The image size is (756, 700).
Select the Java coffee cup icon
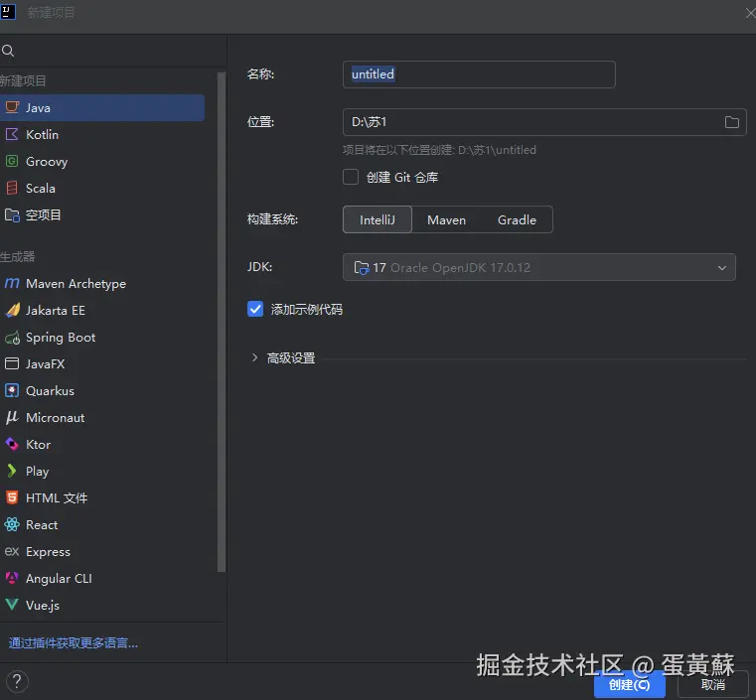pyautogui.click(x=12, y=107)
